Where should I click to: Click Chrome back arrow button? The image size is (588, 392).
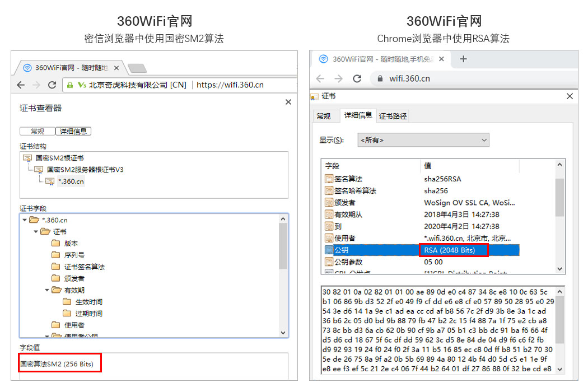click(x=320, y=78)
